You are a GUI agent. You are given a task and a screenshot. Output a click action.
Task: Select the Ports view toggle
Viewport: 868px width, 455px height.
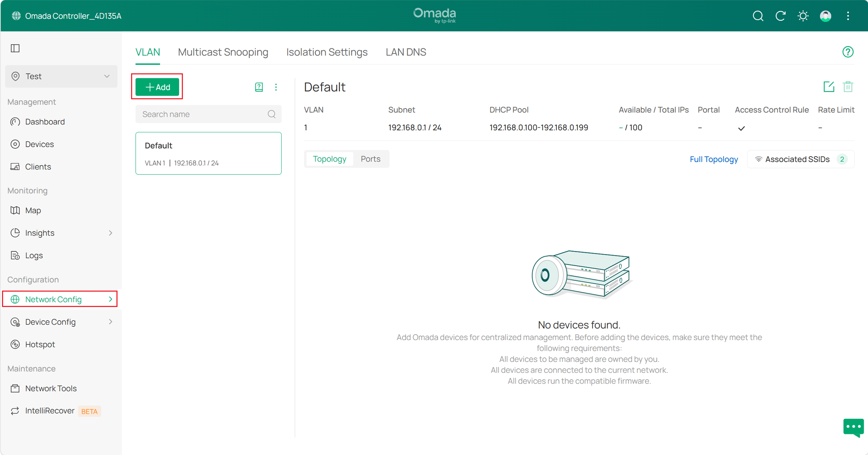pyautogui.click(x=370, y=159)
